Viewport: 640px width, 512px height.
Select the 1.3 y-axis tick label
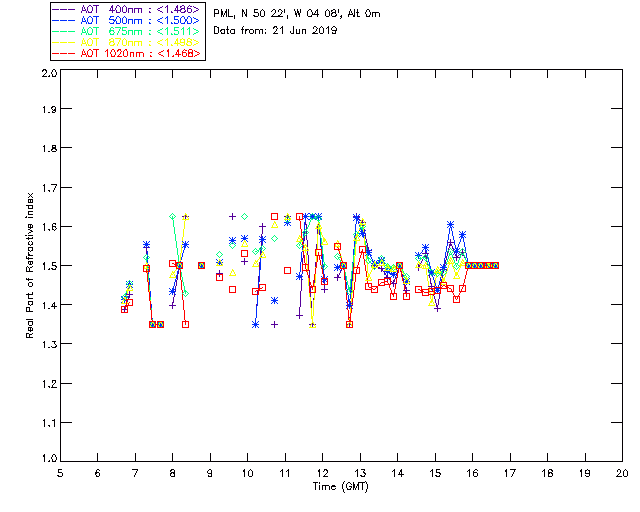tap(49, 344)
